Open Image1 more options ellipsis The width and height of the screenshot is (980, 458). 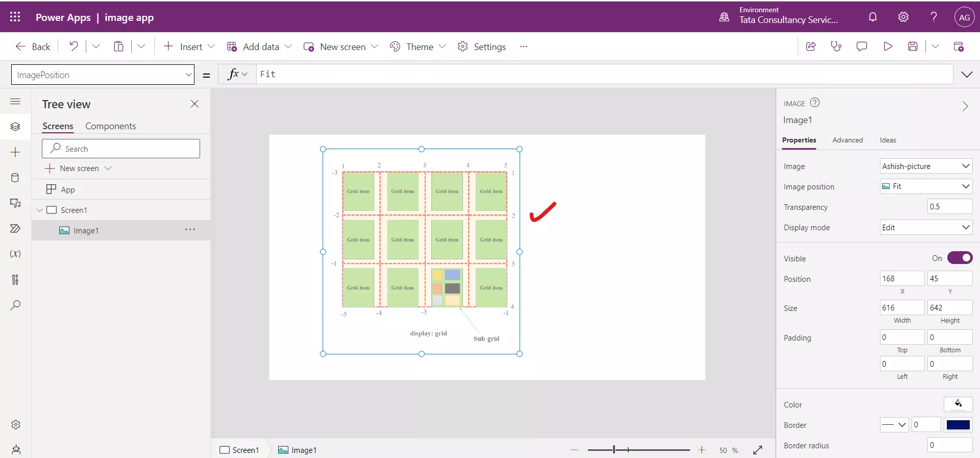190,230
